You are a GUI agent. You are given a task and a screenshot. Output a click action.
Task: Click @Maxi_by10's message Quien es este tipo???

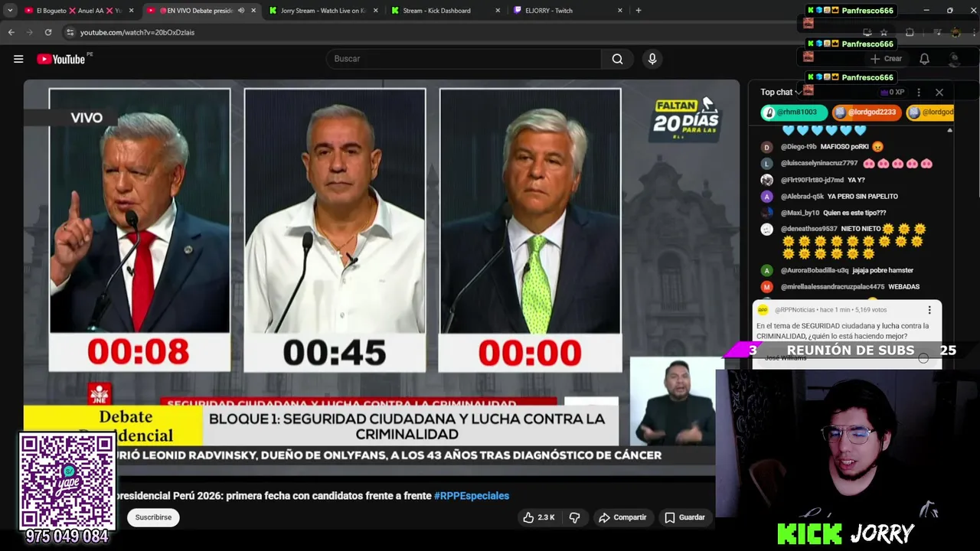point(854,213)
